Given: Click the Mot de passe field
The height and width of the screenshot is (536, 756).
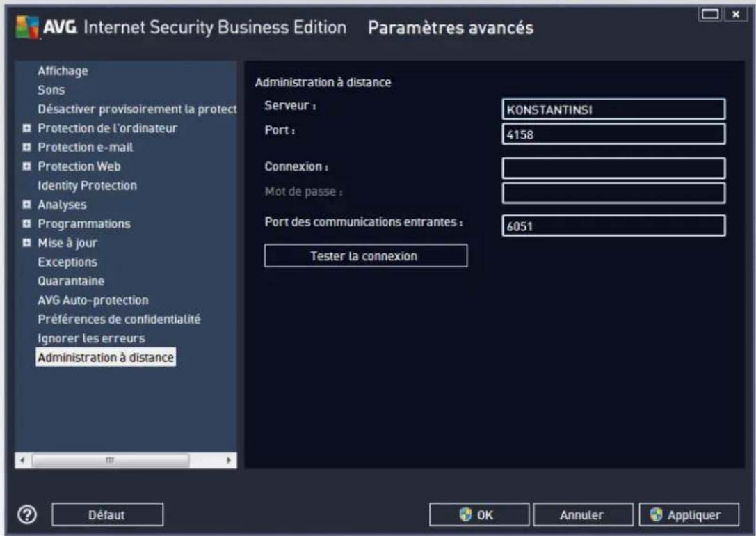Looking at the screenshot, I should 613,193.
